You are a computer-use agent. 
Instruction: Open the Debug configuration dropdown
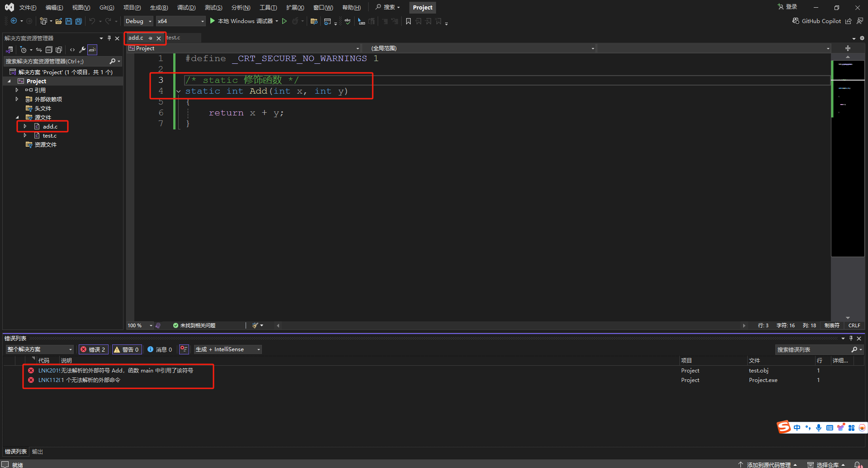coord(138,21)
